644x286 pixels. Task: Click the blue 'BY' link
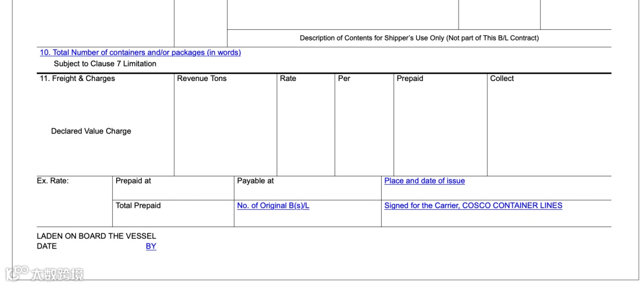[151, 247]
